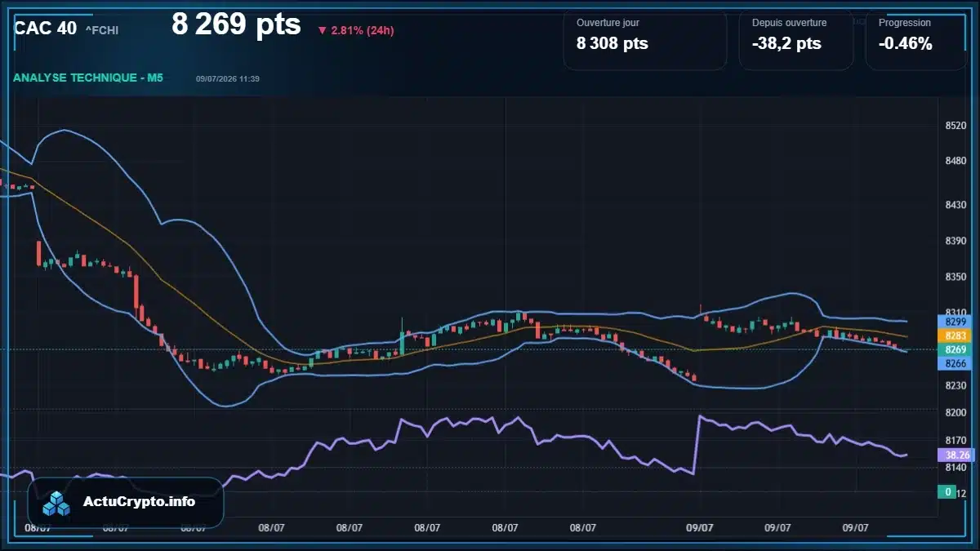980x551 pixels.
Task: Click the purple 38.26 indicator value tag
Action: pos(955,455)
